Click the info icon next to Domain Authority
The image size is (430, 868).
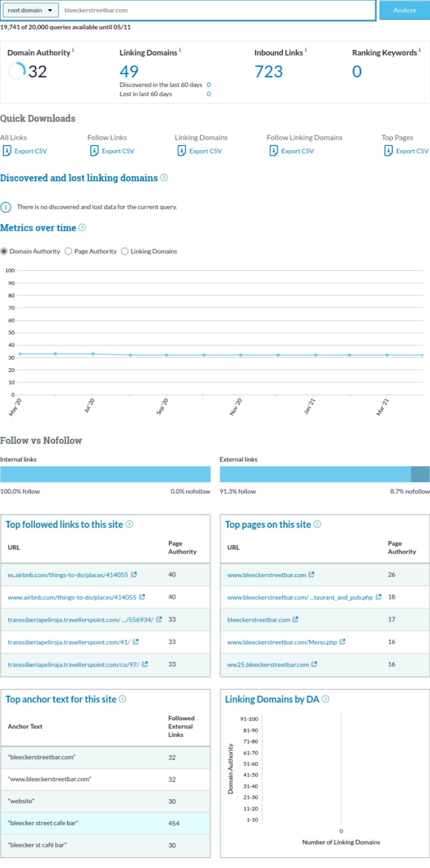point(73,50)
